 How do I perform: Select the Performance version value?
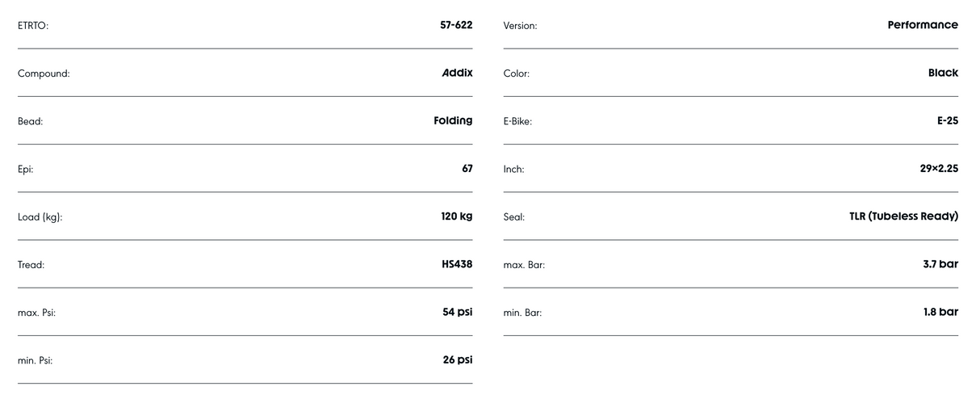923,25
